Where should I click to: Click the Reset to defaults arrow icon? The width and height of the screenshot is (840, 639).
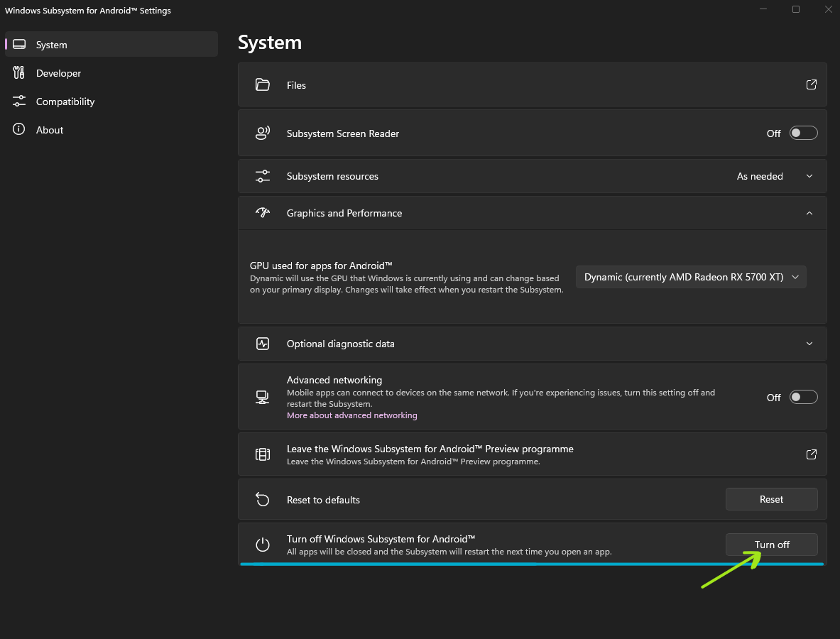[x=263, y=499]
